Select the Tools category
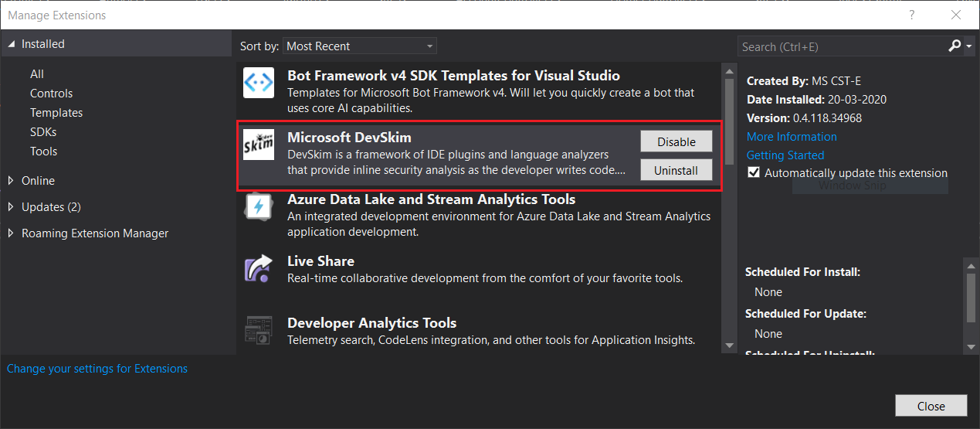 tap(44, 152)
